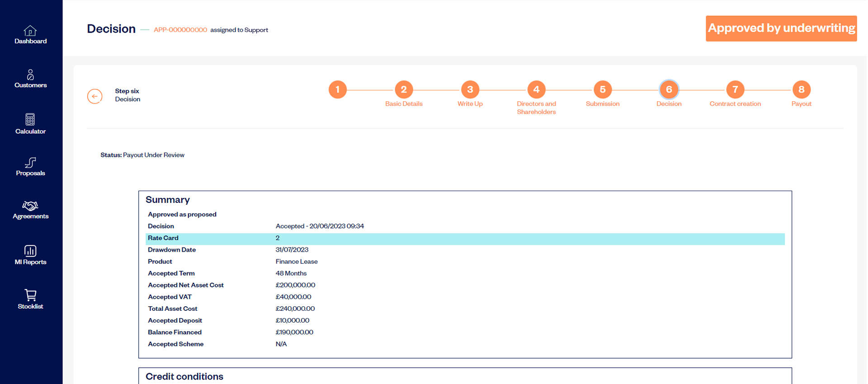Open step 4 Directors and Shareholders
The image size is (868, 384).
(536, 89)
